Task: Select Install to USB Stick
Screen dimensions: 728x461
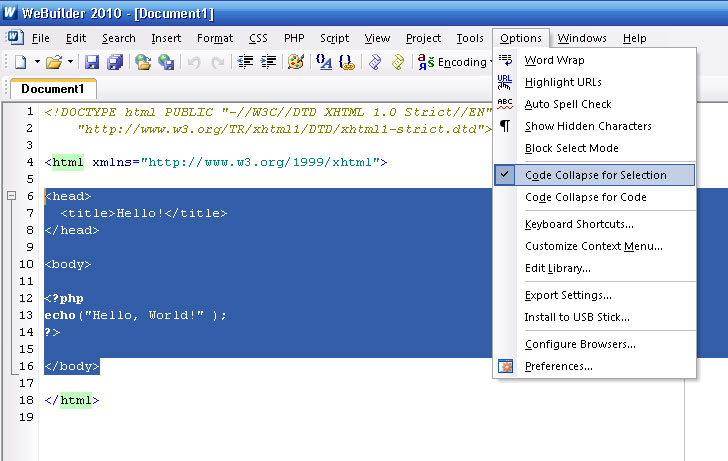Action: tap(594, 317)
